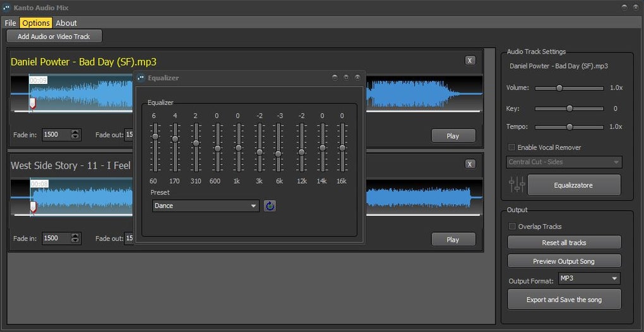
Task: Play the Daniel Powter track
Action: [x=453, y=136]
